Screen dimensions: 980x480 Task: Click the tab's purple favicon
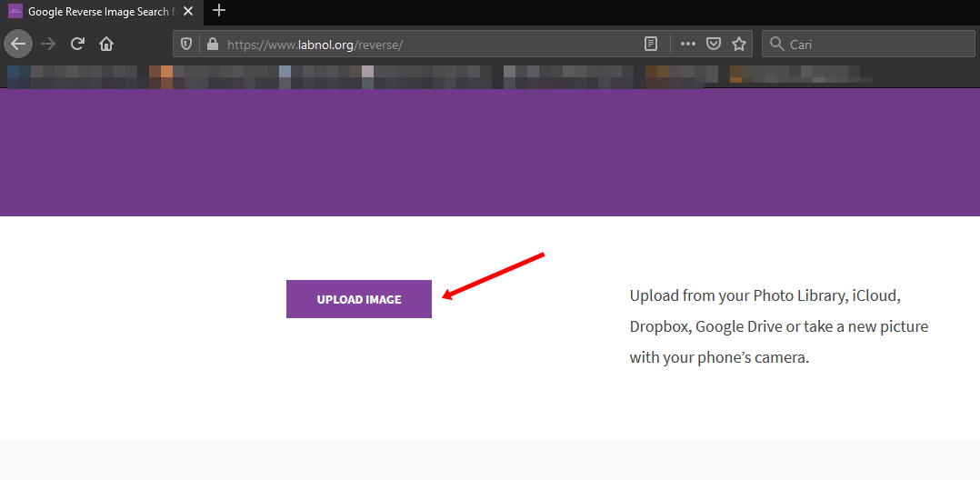15,11
